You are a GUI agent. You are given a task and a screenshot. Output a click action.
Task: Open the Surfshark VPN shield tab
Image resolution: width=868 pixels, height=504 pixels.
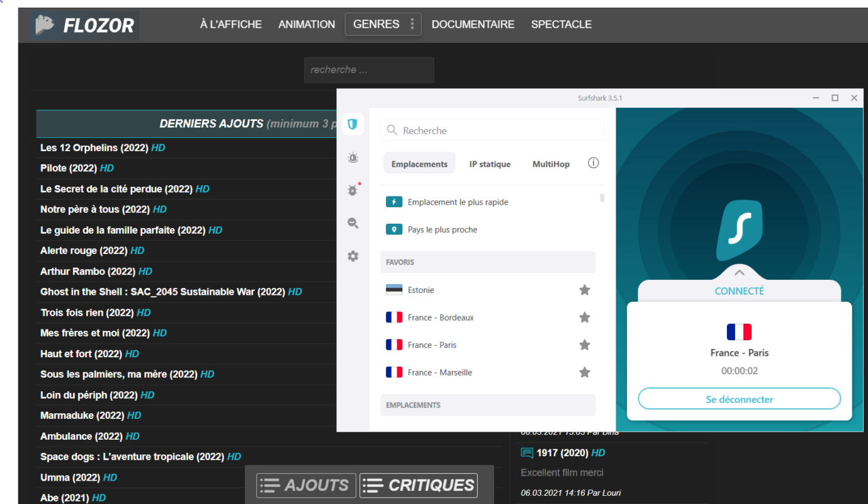(353, 124)
